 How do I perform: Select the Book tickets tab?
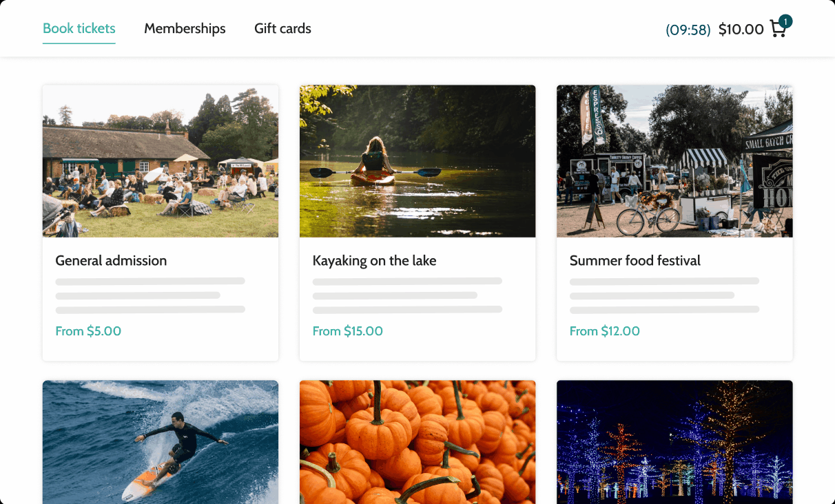pyautogui.click(x=79, y=28)
